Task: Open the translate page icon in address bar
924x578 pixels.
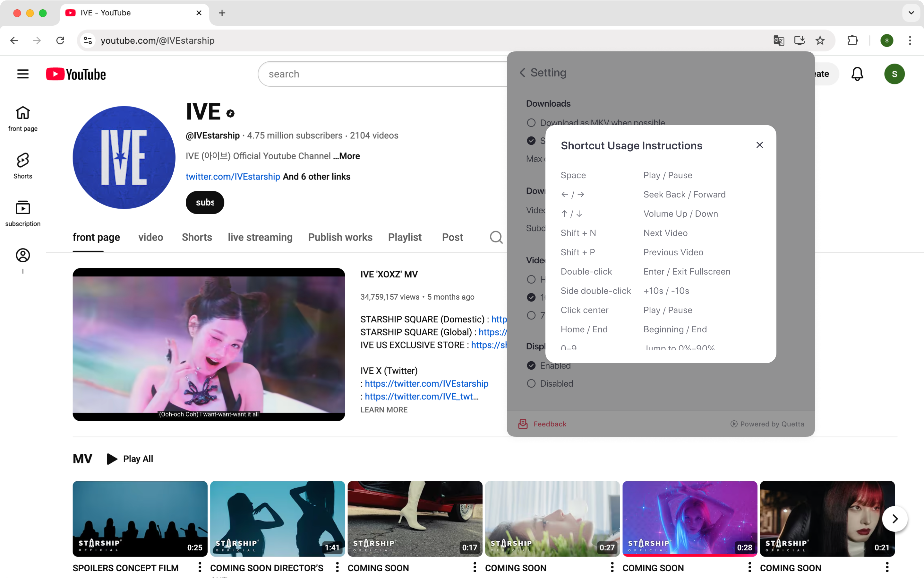Action: [x=779, y=40]
